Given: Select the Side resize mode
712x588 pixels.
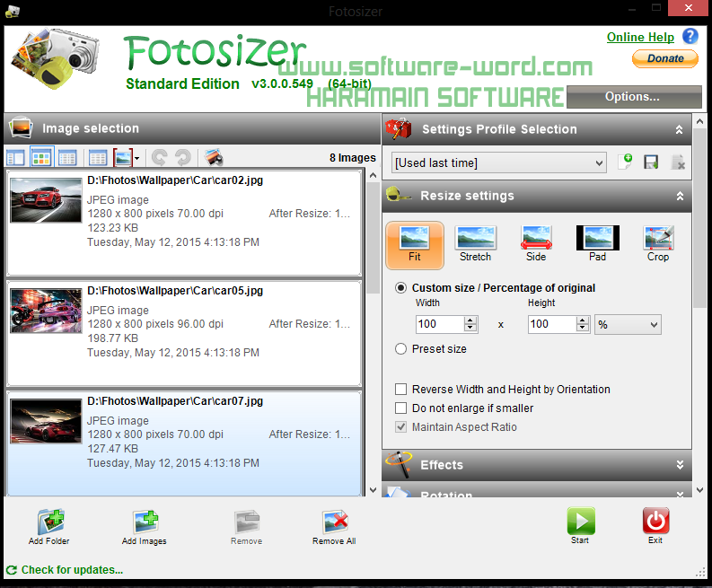Looking at the screenshot, I should 536,244.
